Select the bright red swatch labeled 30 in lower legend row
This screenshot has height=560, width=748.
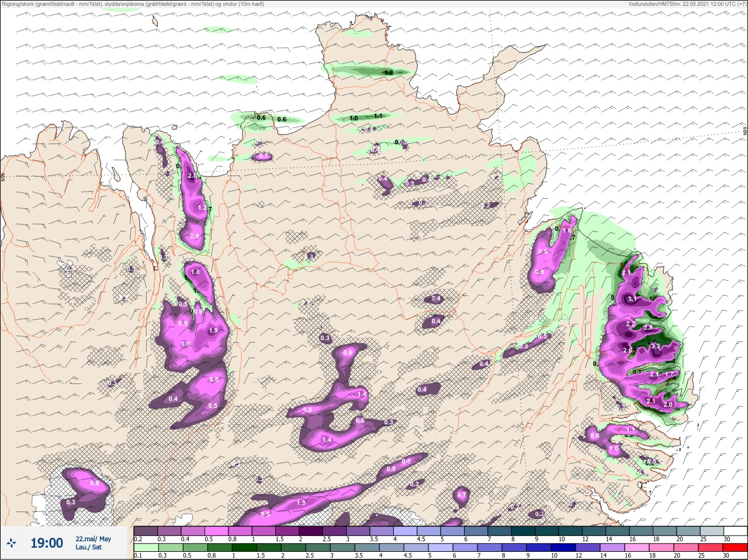click(735, 547)
